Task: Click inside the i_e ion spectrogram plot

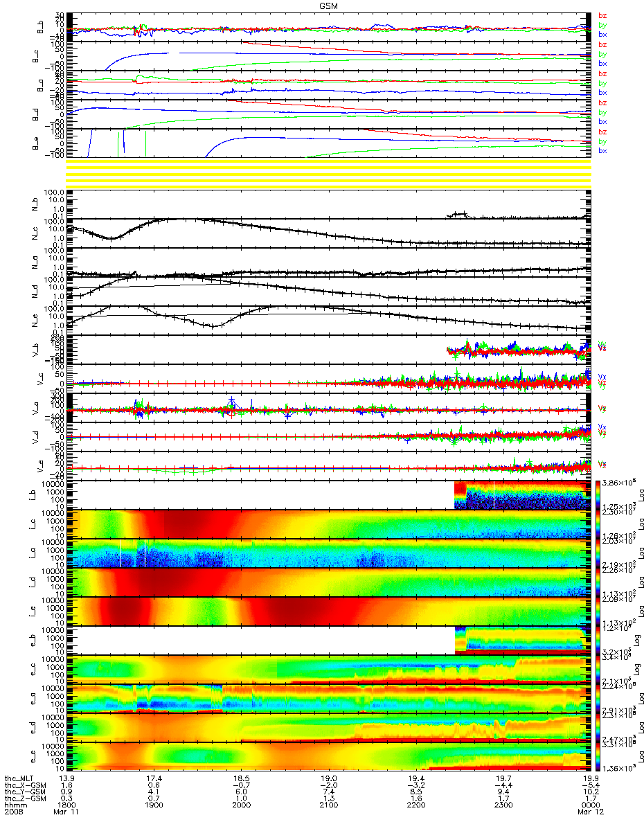Action: point(330,611)
